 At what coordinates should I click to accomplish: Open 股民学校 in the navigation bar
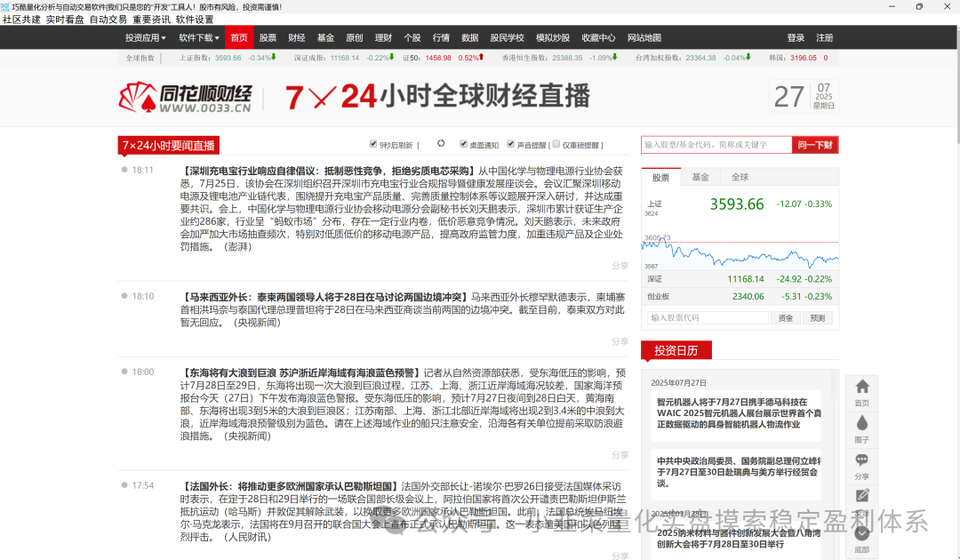(507, 37)
